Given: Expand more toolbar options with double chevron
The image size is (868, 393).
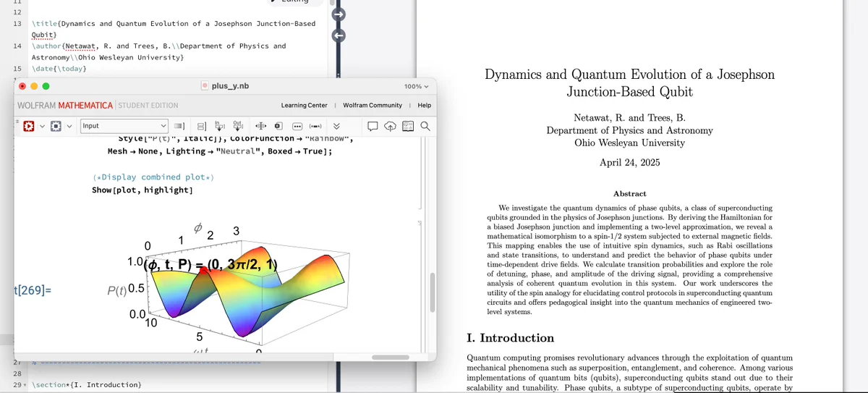Looking at the screenshot, I should [336, 126].
